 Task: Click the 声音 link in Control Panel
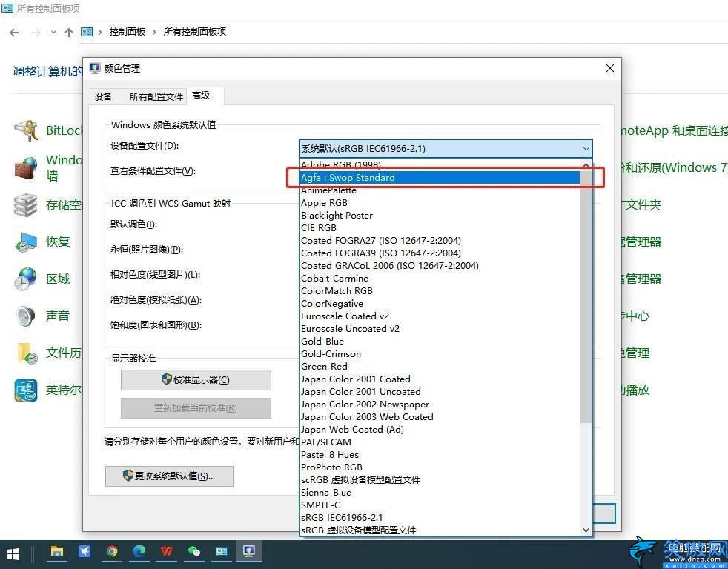(x=58, y=316)
